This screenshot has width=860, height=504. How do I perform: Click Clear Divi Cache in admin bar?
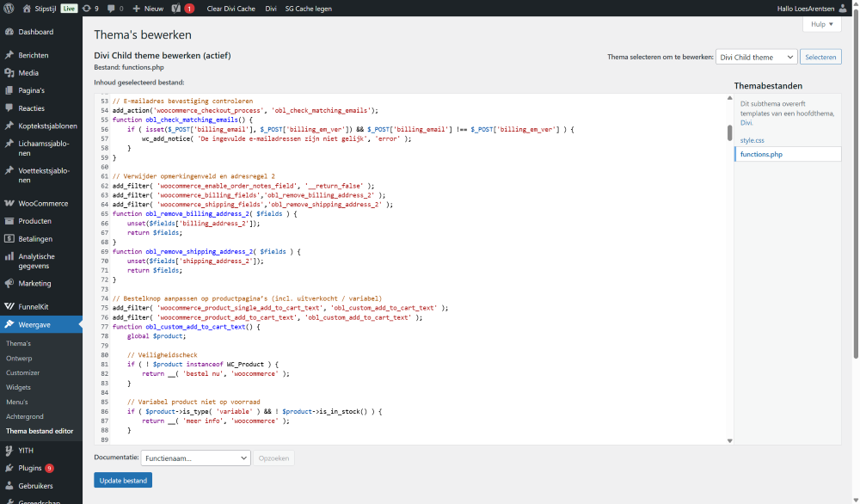click(x=230, y=9)
